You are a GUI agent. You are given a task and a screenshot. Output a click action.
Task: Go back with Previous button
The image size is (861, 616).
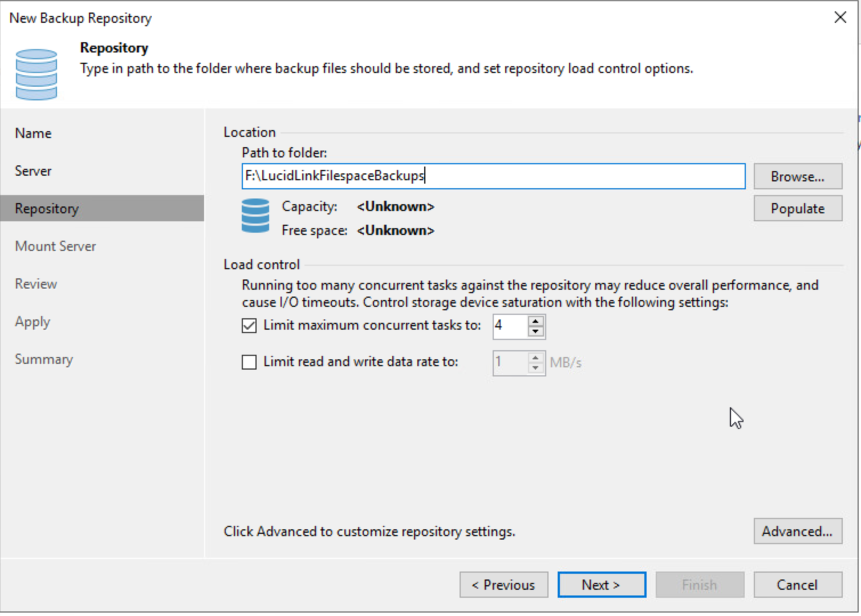click(503, 585)
